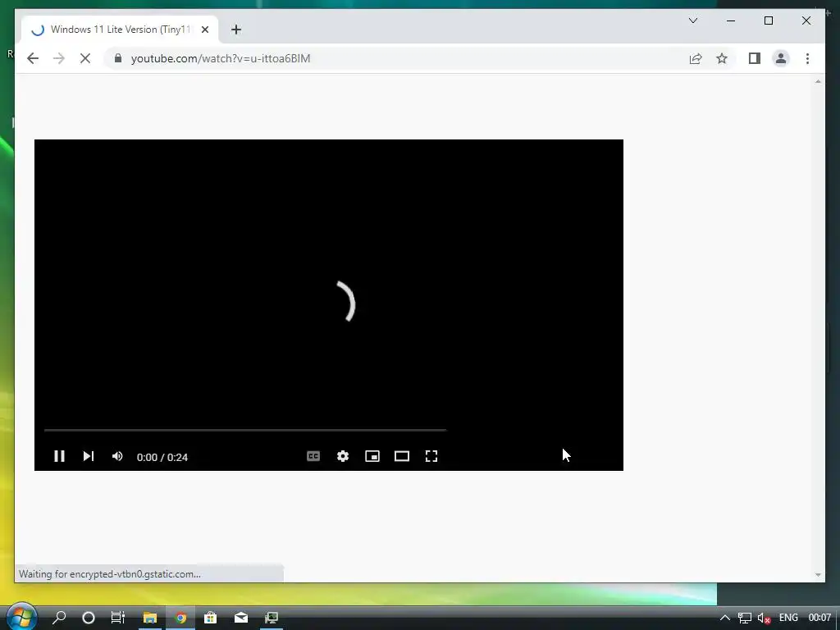Bookmark this tab with star
Screen dimensions: 840x630
pos(722,58)
